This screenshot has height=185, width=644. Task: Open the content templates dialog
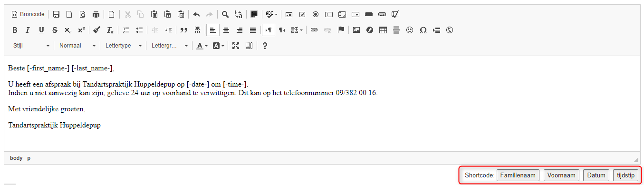(111, 14)
